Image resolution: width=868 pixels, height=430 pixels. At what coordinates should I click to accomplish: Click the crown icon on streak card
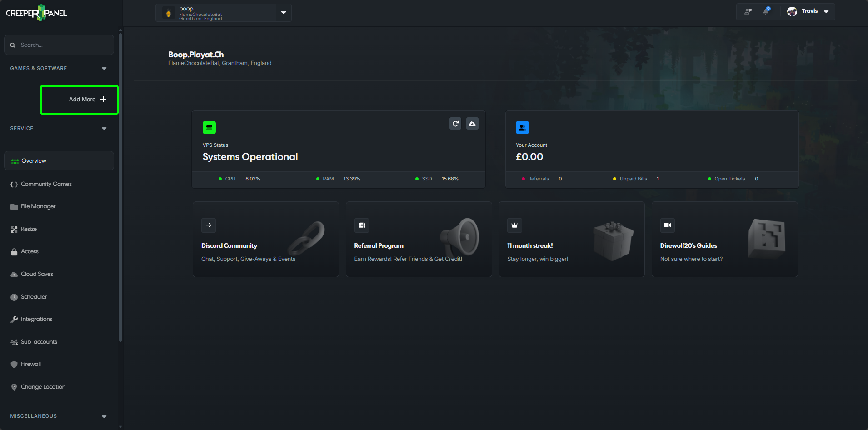click(x=514, y=225)
